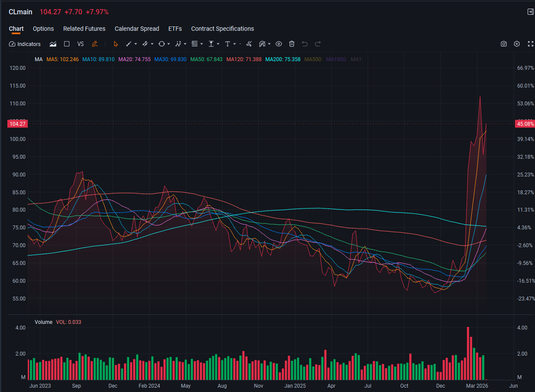Screen dimensions: 535x392
Task: Expand wave pattern options arrow
Action: coord(185,44)
